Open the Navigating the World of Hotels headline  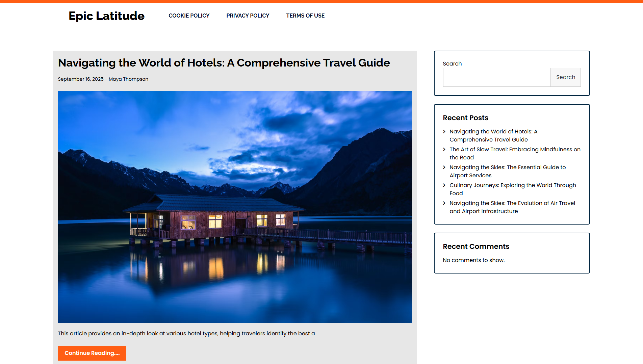(x=224, y=63)
